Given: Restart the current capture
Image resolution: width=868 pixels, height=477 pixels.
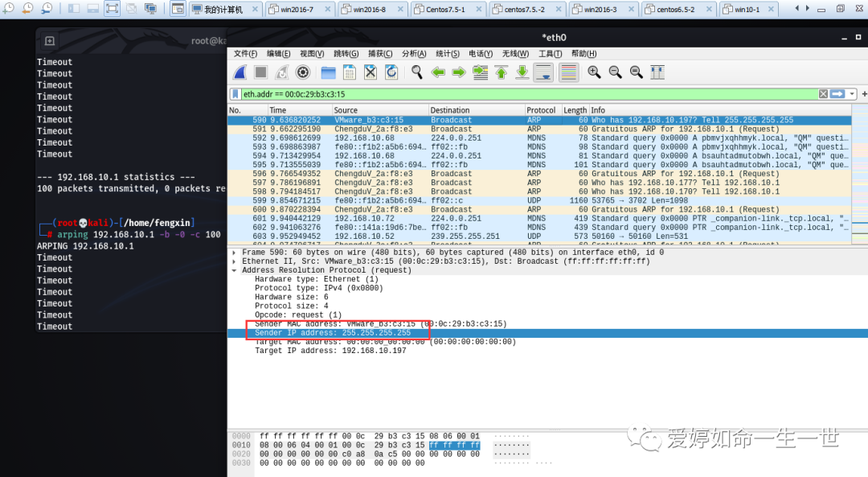Looking at the screenshot, I should point(282,72).
